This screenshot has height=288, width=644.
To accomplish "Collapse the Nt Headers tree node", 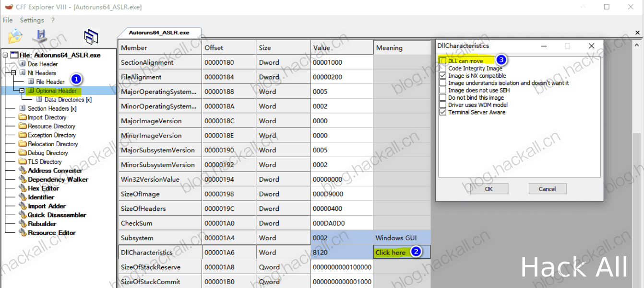I will tap(13, 73).
